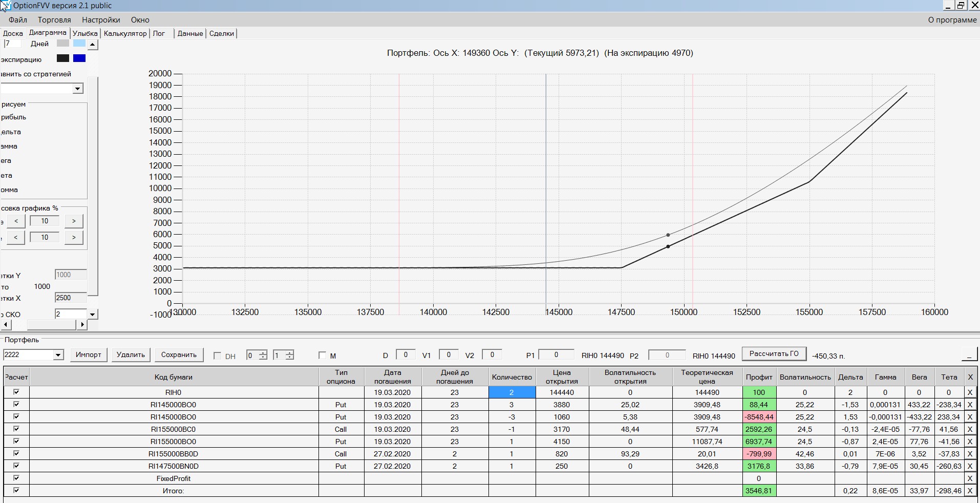Click the up arrow of left panel scrollbar
This screenshot has width=980, height=503.
pyautogui.click(x=93, y=45)
